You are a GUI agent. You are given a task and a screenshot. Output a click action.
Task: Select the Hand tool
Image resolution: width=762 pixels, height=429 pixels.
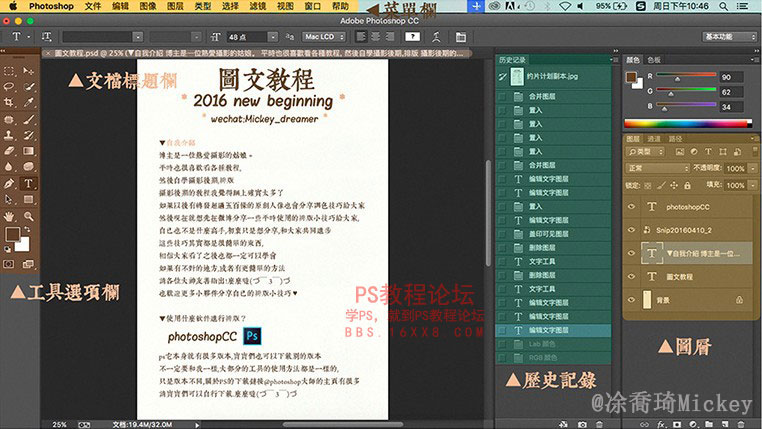[x=9, y=216]
